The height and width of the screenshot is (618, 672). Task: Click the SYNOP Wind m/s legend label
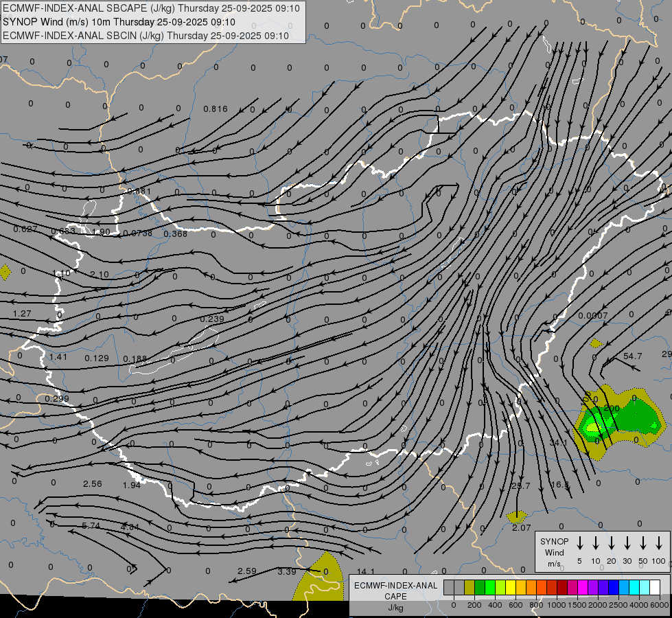point(554,552)
